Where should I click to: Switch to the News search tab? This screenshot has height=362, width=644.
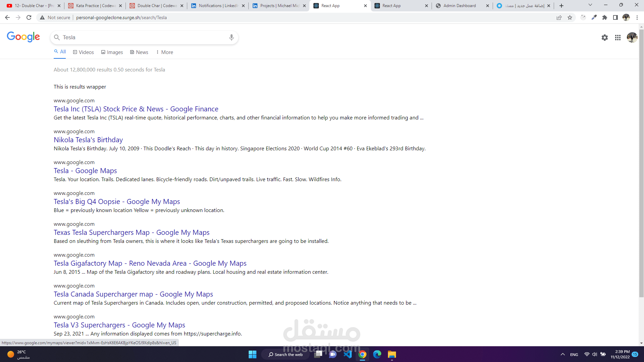[x=139, y=52]
